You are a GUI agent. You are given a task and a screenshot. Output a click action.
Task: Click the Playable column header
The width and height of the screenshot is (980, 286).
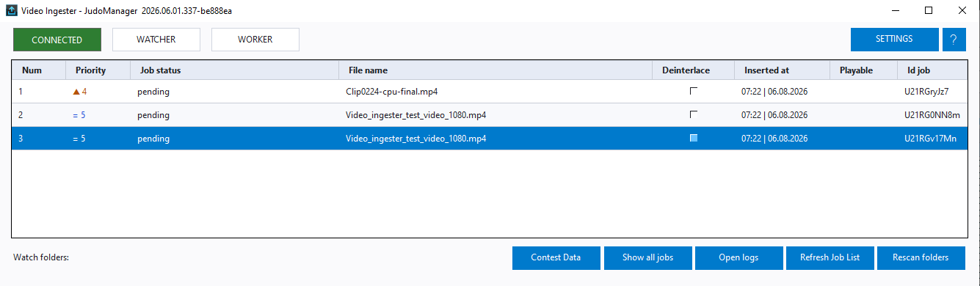click(863, 70)
